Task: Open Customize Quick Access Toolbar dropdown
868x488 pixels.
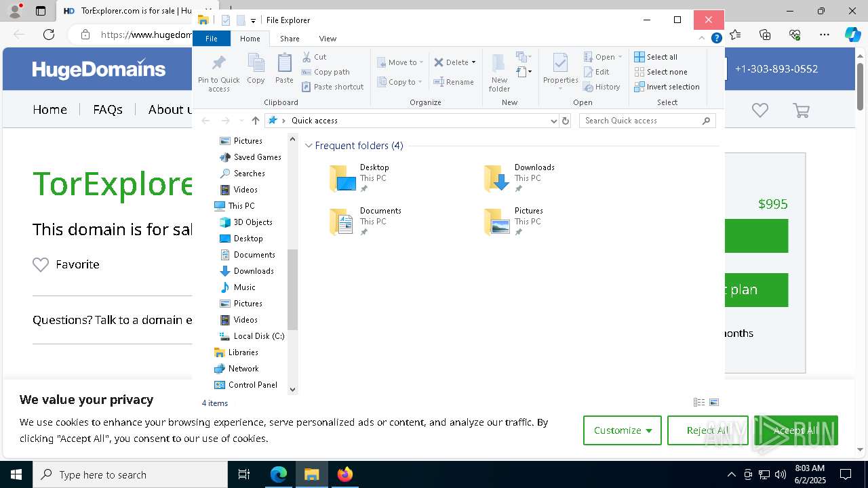Action: tap(254, 20)
